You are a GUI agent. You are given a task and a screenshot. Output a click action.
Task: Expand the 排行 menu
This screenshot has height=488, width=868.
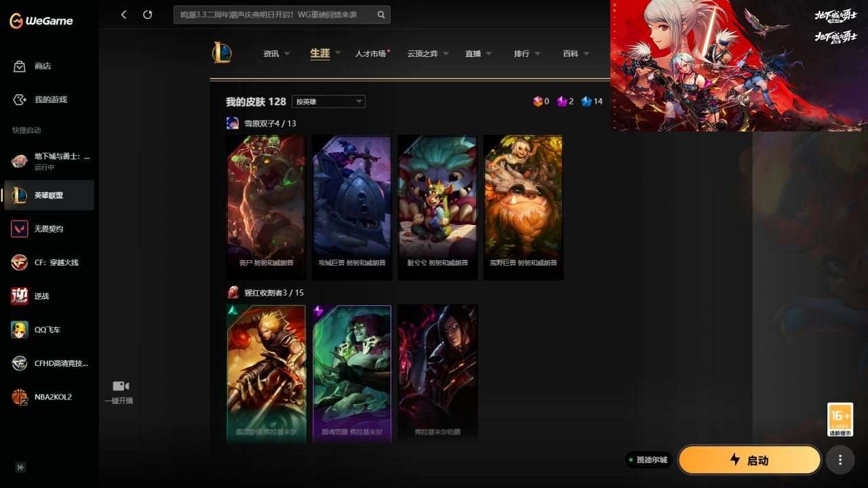click(528, 54)
